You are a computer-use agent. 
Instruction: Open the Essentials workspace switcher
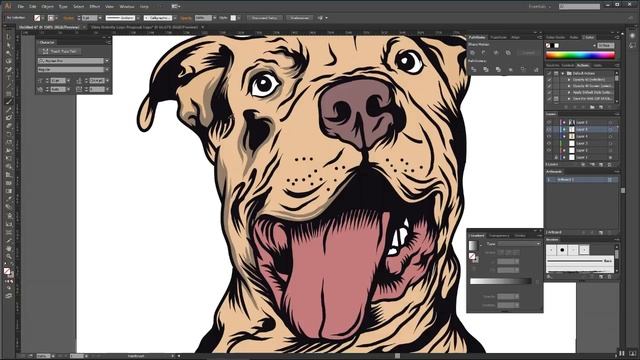coord(540,7)
